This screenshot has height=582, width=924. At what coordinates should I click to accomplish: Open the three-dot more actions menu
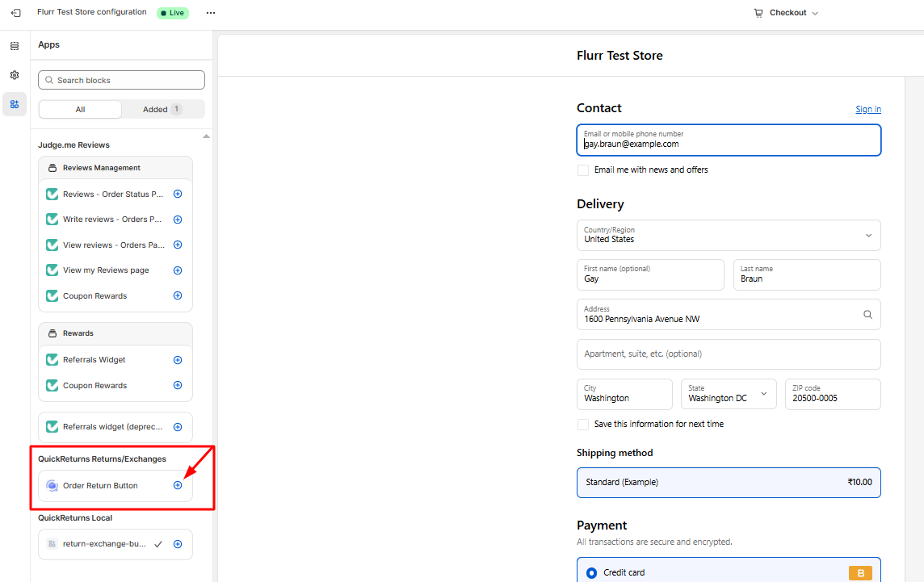(211, 13)
